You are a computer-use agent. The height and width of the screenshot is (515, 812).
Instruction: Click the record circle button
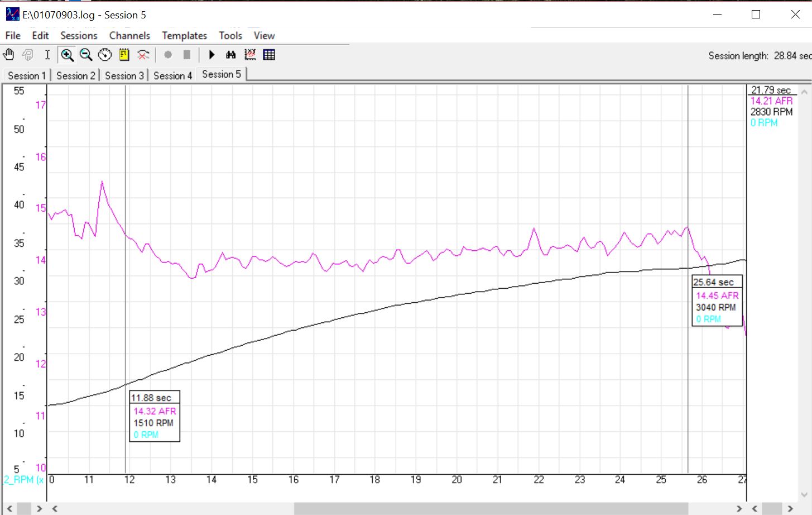168,55
